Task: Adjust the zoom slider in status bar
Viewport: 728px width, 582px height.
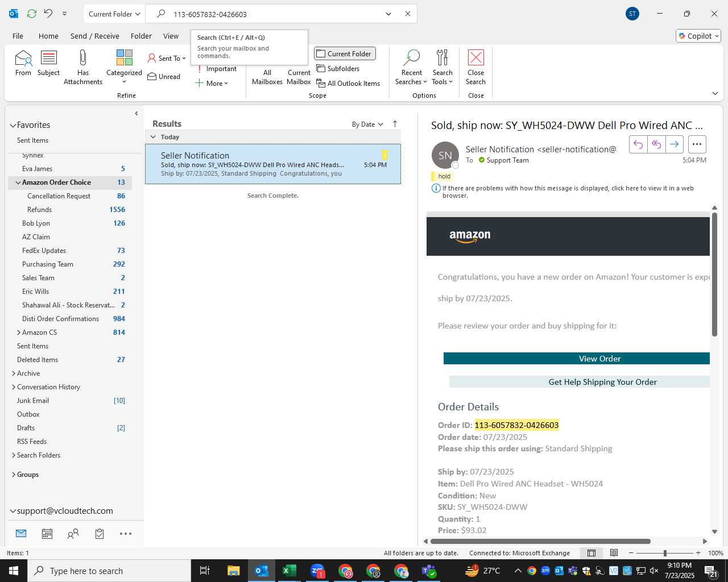Action: pyautogui.click(x=664, y=553)
